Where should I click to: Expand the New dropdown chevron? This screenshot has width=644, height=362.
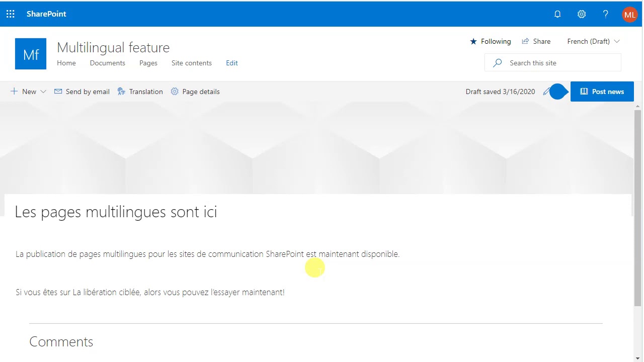click(x=43, y=92)
